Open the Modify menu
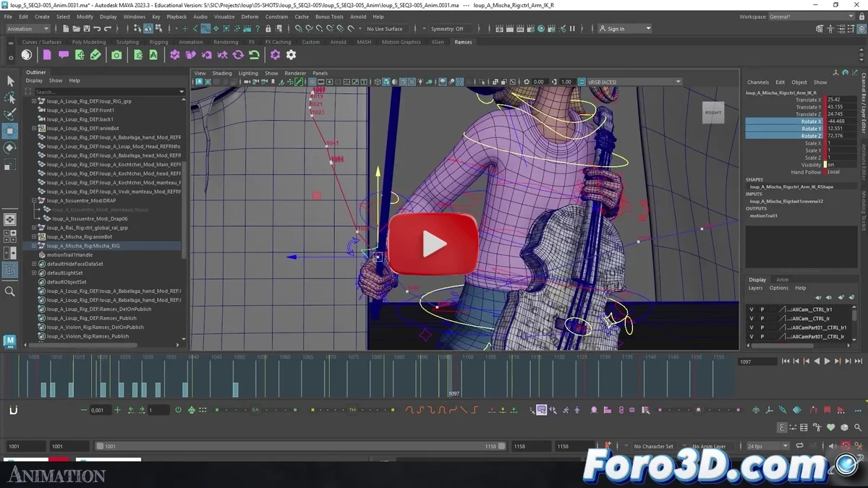 85,17
